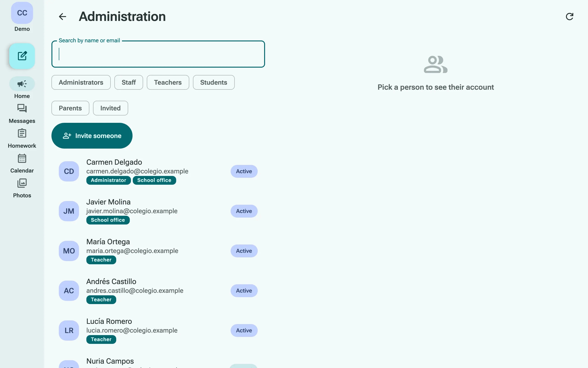Click the JM avatar for Javier Molina
Viewport: 588px width, 368px height.
click(x=69, y=211)
